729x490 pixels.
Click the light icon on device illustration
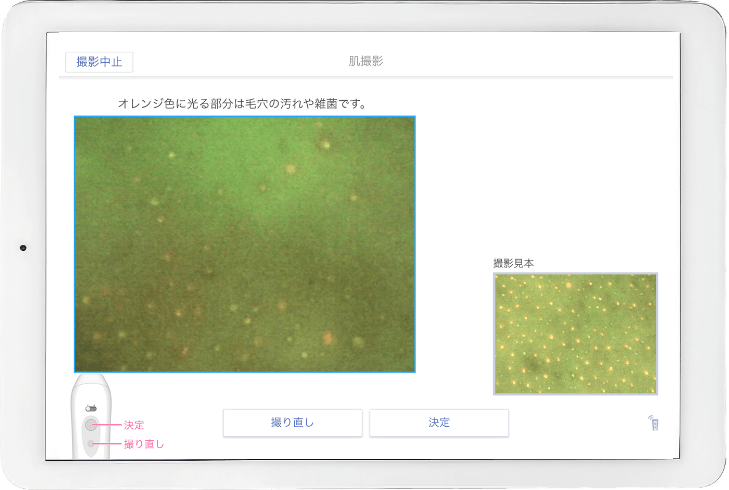pos(91,408)
